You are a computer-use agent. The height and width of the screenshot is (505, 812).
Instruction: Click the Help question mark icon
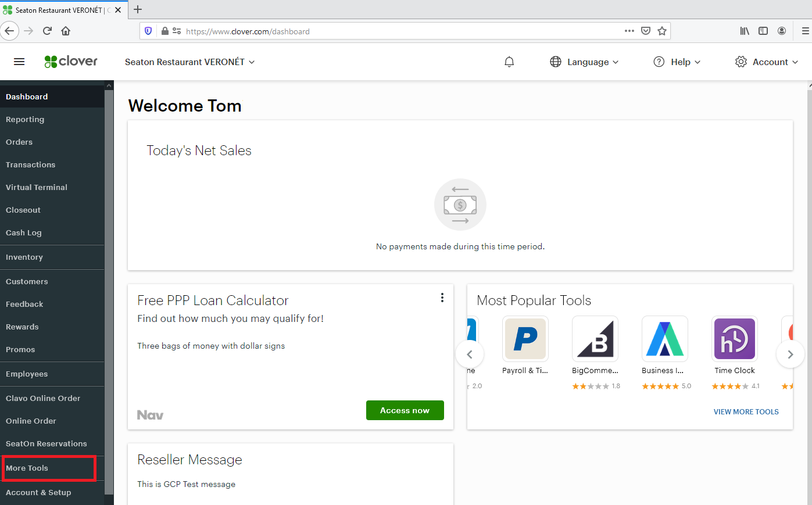659,62
